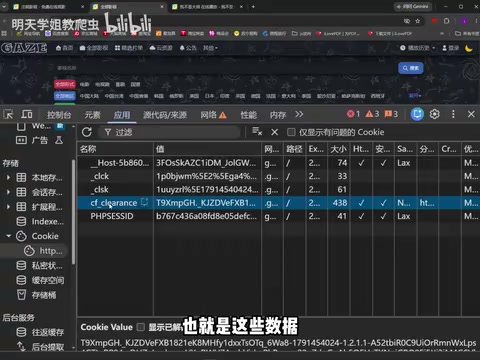Image resolution: width=480 pixels, height=360 pixels.
Task: Open the 播放历史 dropdown
Action: click(x=418, y=48)
